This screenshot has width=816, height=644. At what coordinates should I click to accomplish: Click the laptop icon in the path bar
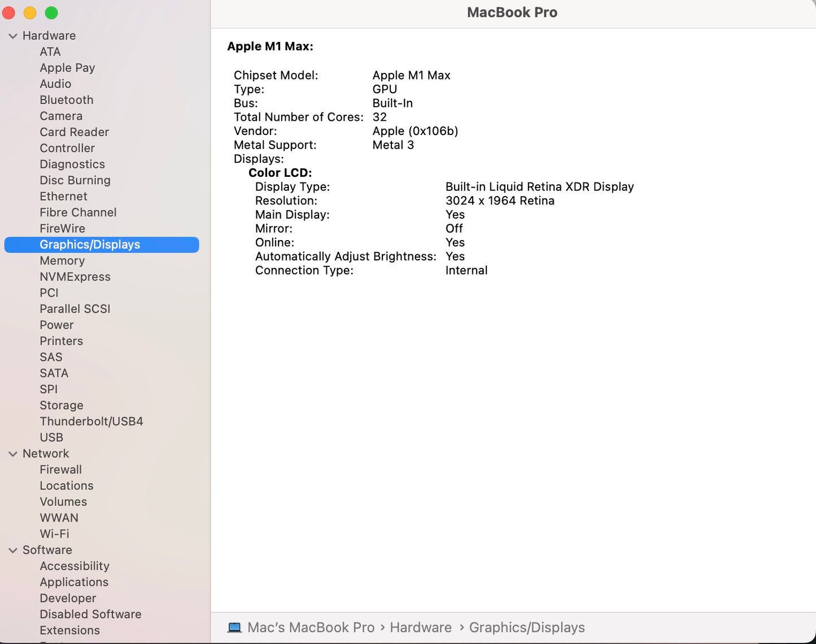click(234, 628)
